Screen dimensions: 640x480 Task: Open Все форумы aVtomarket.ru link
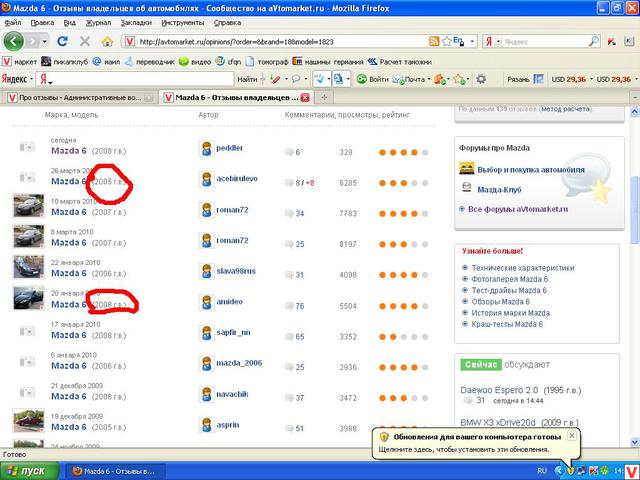518,209
